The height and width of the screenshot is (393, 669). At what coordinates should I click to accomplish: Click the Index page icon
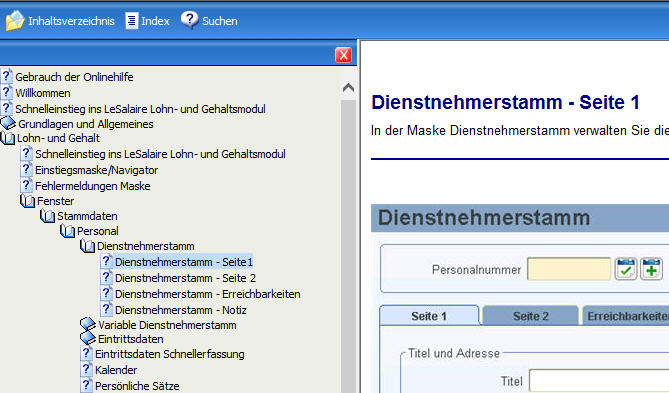pos(131,20)
